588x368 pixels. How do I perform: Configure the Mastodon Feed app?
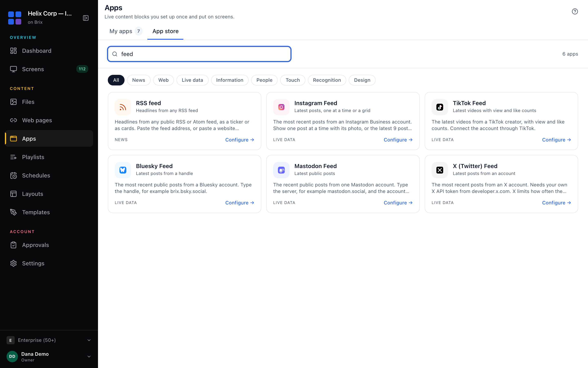(398, 203)
